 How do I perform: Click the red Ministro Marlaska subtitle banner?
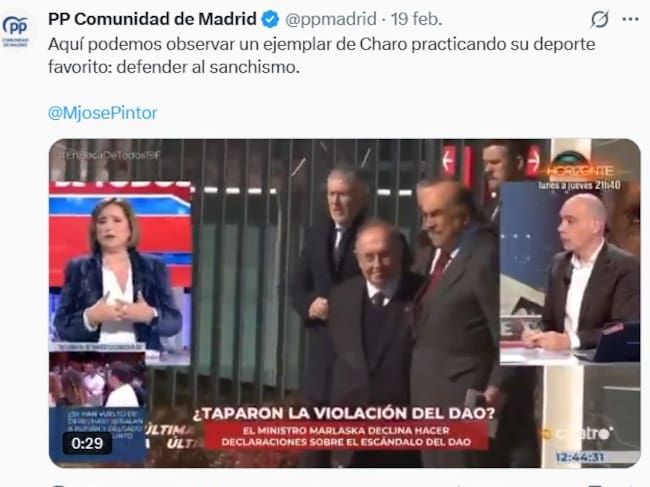coord(346,436)
